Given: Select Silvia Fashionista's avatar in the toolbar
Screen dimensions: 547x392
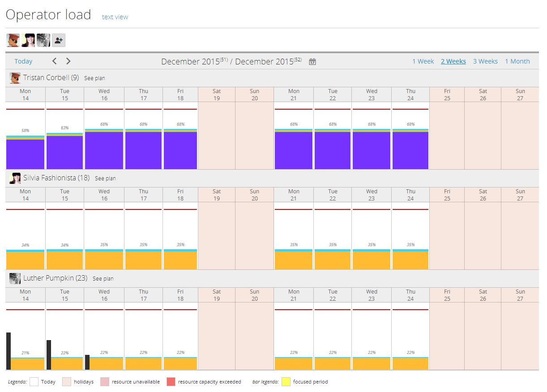Looking at the screenshot, I should (28, 40).
